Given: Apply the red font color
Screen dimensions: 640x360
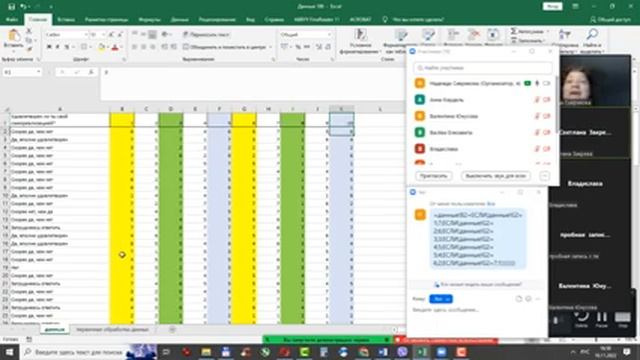Looking at the screenshot, I should (115, 47).
